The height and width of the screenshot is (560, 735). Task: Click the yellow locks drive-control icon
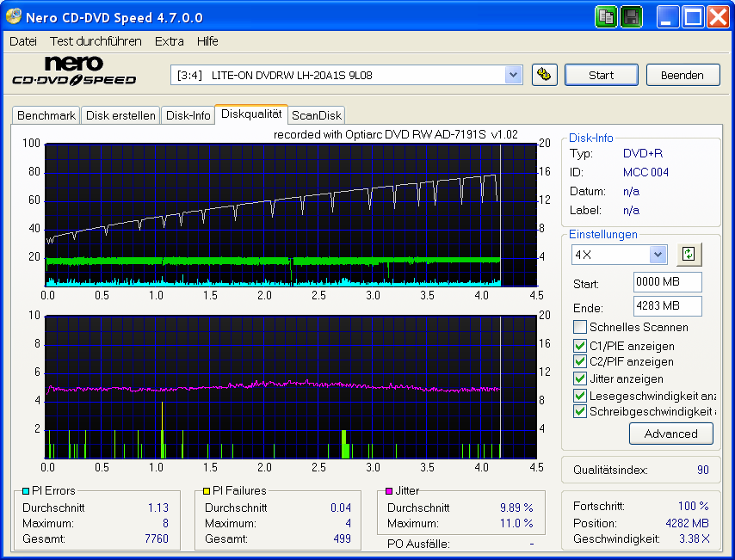point(543,75)
